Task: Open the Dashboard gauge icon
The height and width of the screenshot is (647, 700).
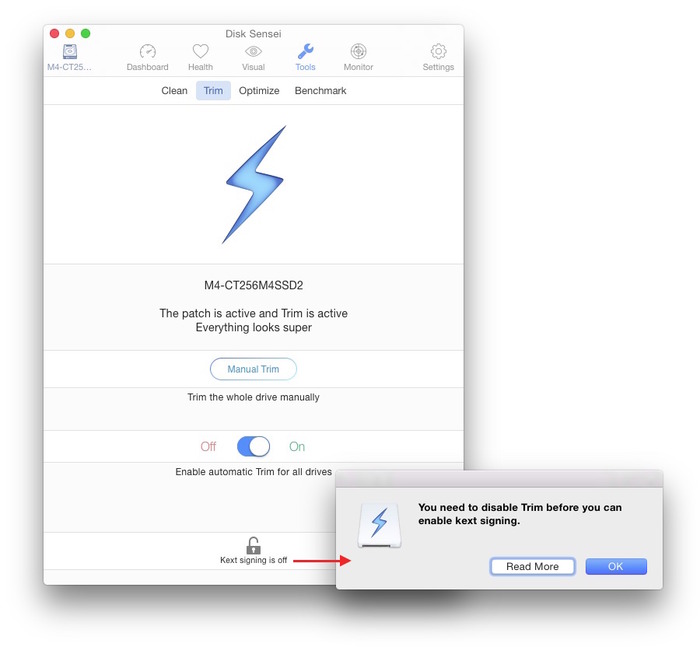Action: coord(148,52)
